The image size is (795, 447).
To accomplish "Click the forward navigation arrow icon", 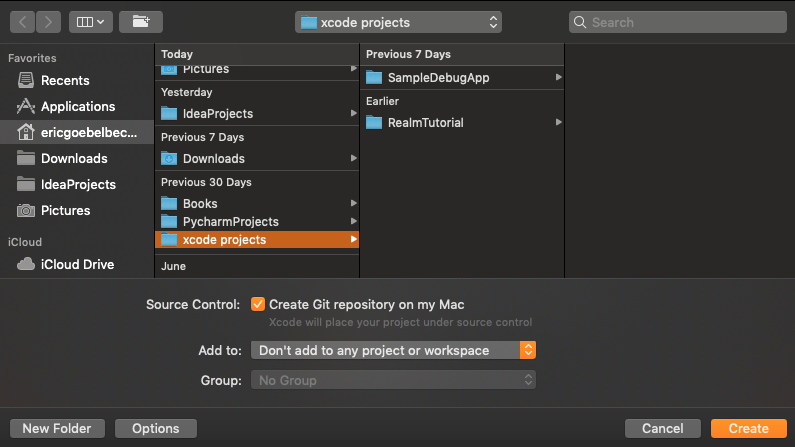I will [48, 22].
